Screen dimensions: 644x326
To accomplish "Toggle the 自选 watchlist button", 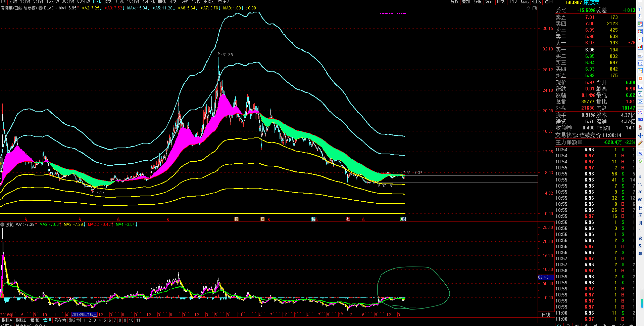I will click(537, 2).
